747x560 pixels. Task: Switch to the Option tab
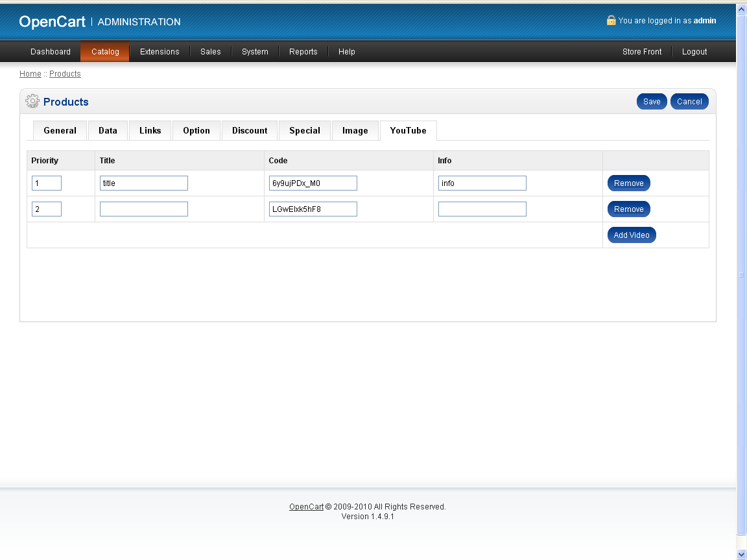pyautogui.click(x=196, y=130)
